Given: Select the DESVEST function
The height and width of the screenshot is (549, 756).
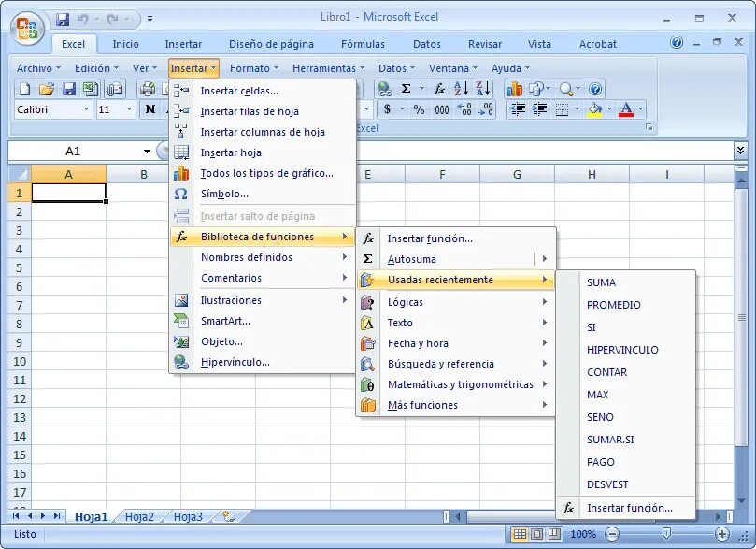Looking at the screenshot, I should (x=626, y=484).
